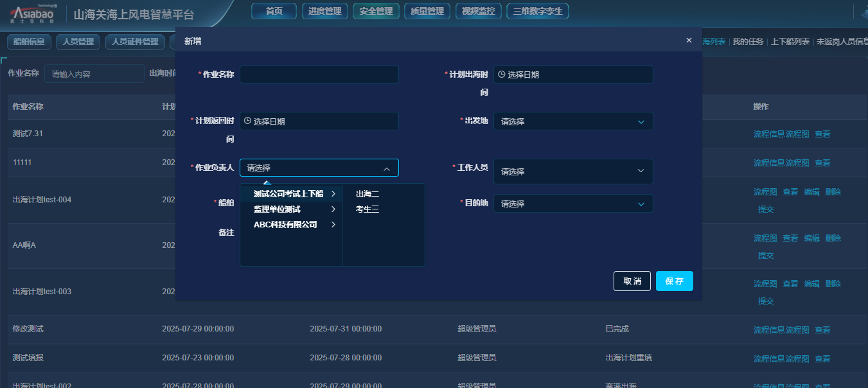Open the 出发地 dropdown
Viewport: 868px width, 388px height.
pos(573,121)
